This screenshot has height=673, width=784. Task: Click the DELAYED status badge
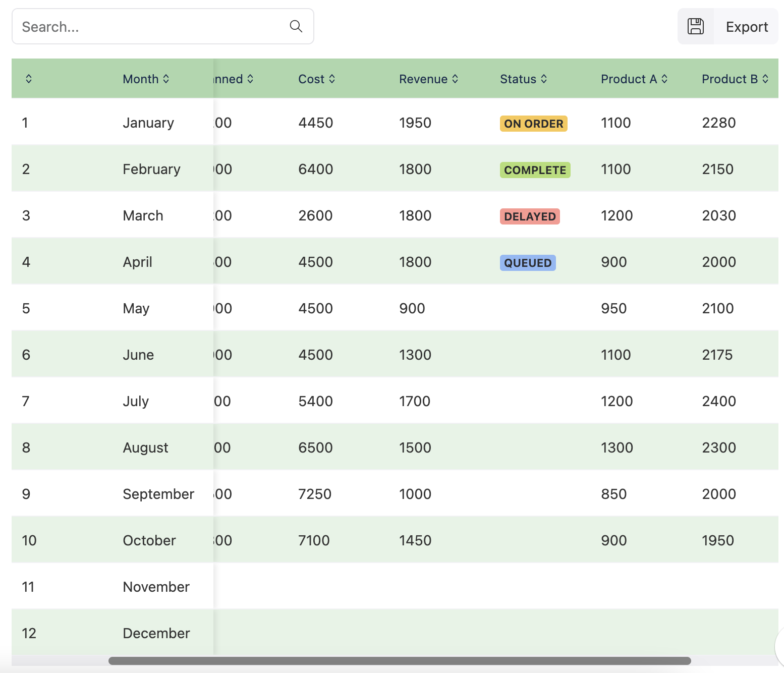tap(529, 216)
